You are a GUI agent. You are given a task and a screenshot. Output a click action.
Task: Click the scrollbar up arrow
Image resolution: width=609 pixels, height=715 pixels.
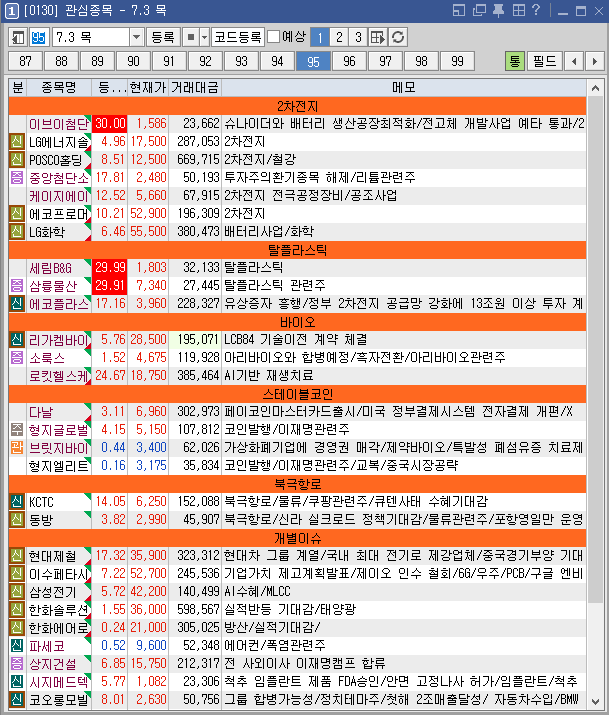point(595,88)
